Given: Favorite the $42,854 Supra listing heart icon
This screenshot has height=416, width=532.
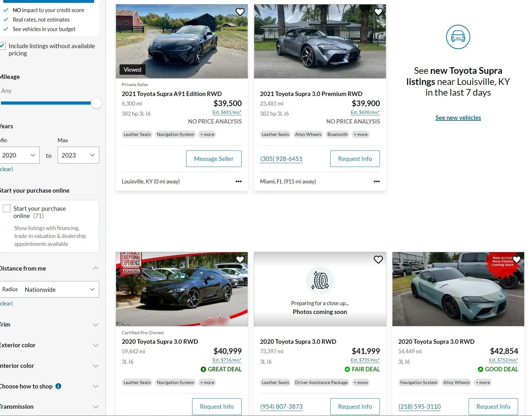Looking at the screenshot, I should (516, 259).
